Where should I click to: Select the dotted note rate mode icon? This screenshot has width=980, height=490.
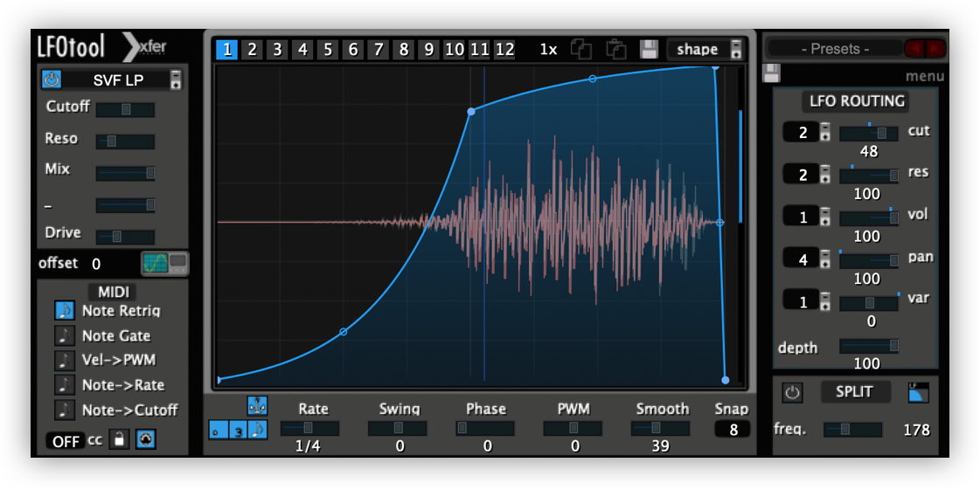258,430
